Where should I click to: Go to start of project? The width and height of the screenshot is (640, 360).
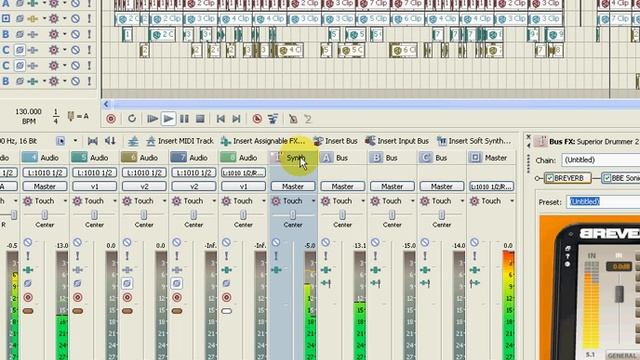coord(220,119)
